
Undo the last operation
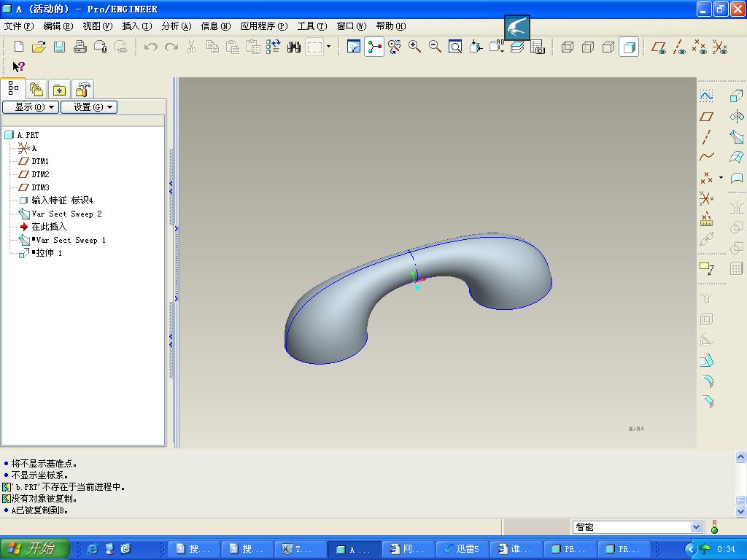150,47
